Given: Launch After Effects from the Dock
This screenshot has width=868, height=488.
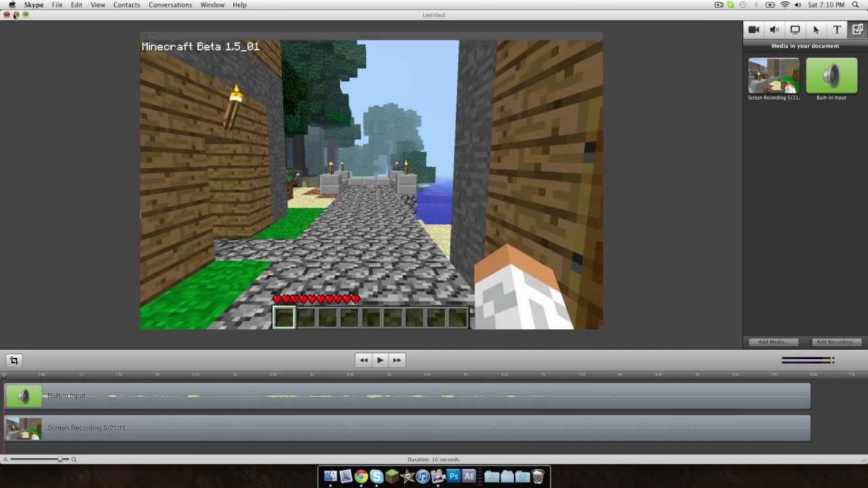Looking at the screenshot, I should (469, 476).
